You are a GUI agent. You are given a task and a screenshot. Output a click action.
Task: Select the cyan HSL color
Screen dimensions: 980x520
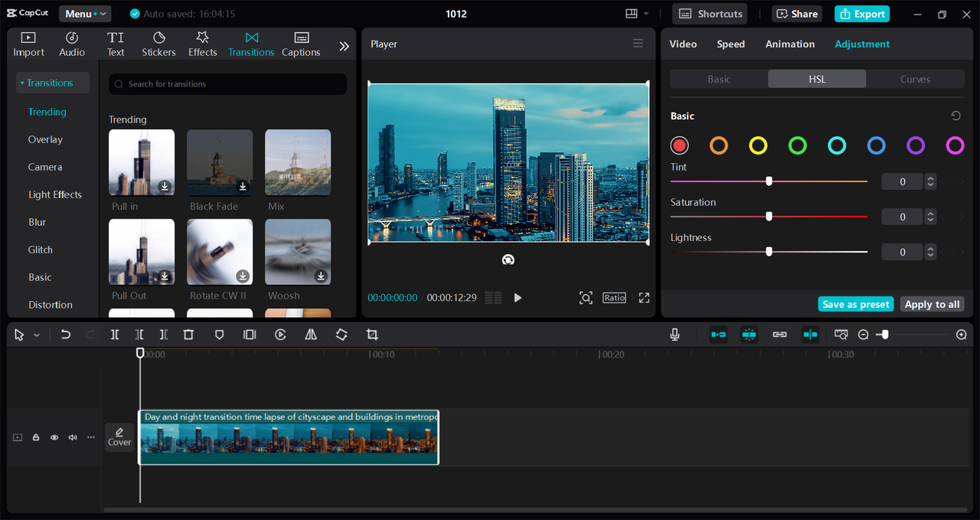tap(837, 146)
